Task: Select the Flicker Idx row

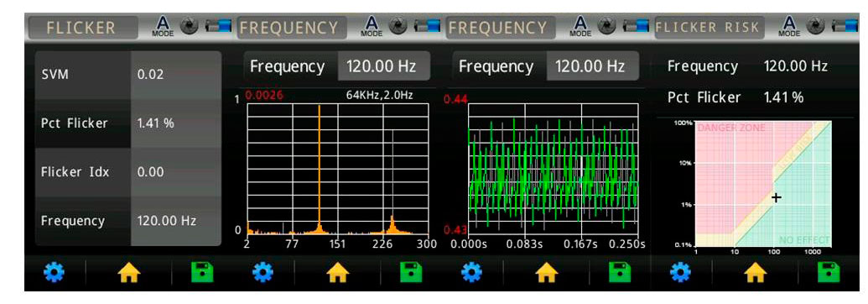Action: [x=127, y=172]
